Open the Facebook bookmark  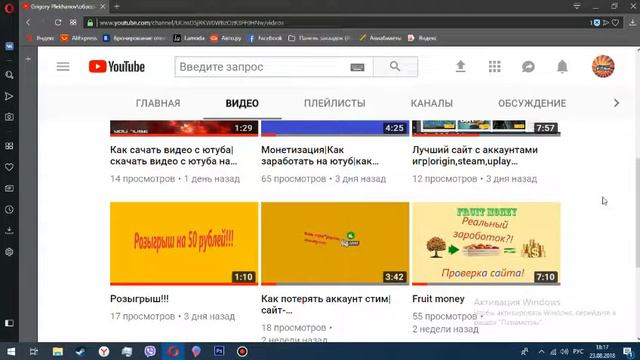pos(265,38)
